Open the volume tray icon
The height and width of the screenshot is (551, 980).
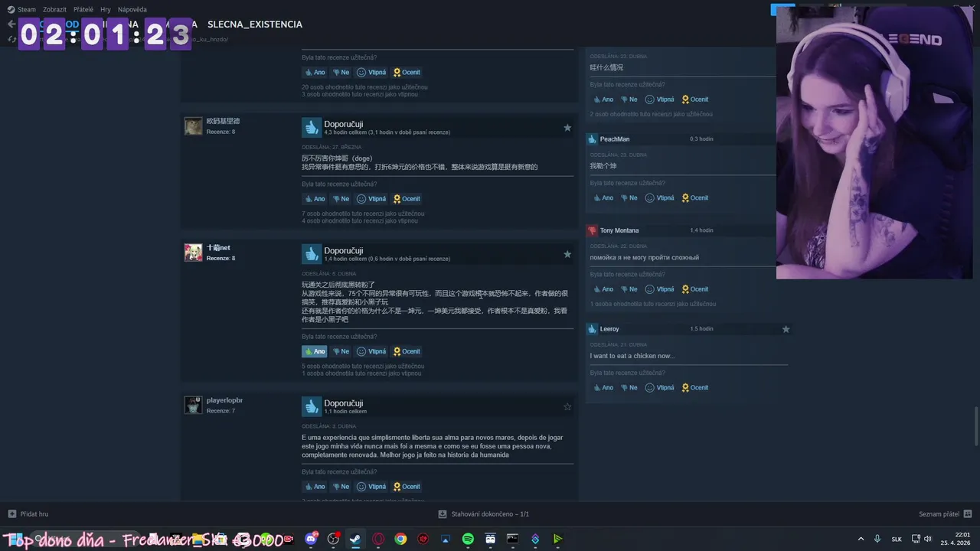pyautogui.click(x=928, y=539)
